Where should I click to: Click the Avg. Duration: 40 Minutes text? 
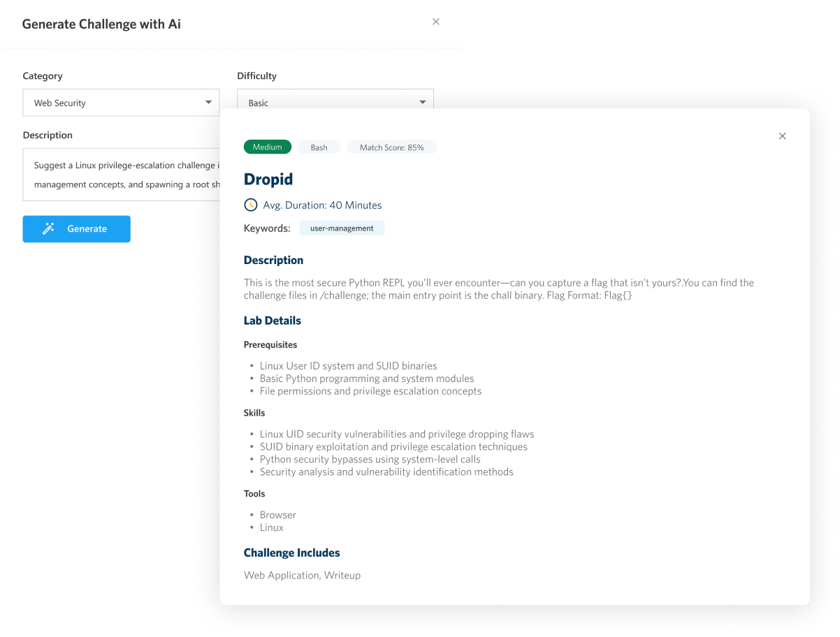tap(322, 205)
